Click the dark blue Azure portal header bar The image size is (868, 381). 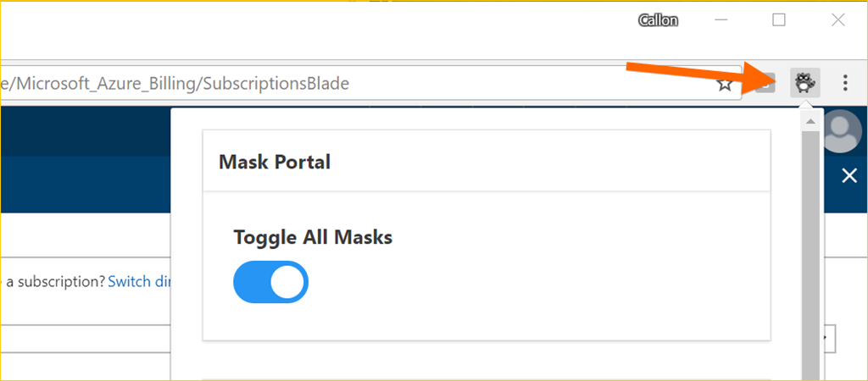click(x=85, y=131)
